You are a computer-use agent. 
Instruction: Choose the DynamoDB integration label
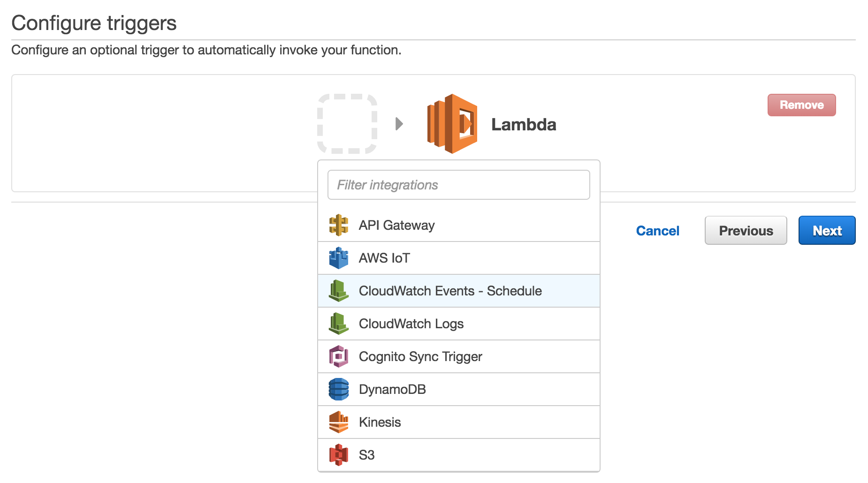(x=392, y=390)
